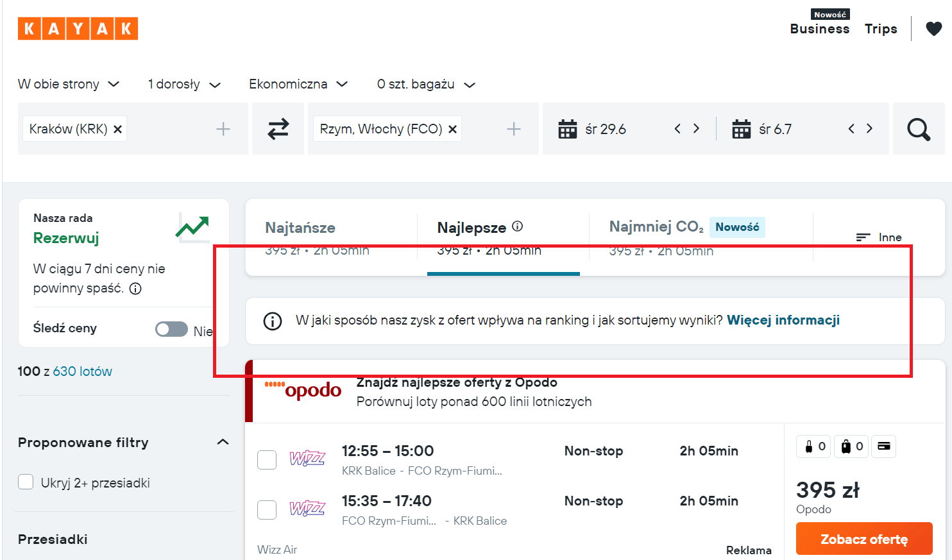
Task: Swap origin and destination airports
Action: coord(278,129)
